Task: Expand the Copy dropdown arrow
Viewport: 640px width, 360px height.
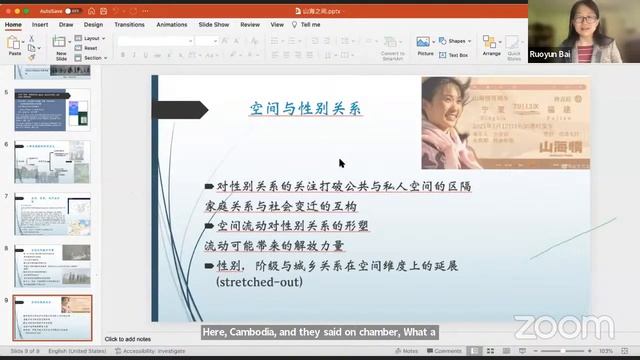Action: click(39, 49)
